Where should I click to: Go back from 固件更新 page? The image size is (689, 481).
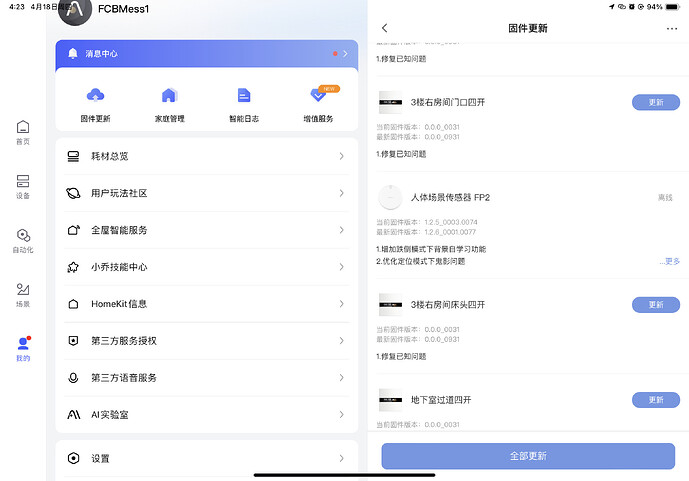(384, 28)
